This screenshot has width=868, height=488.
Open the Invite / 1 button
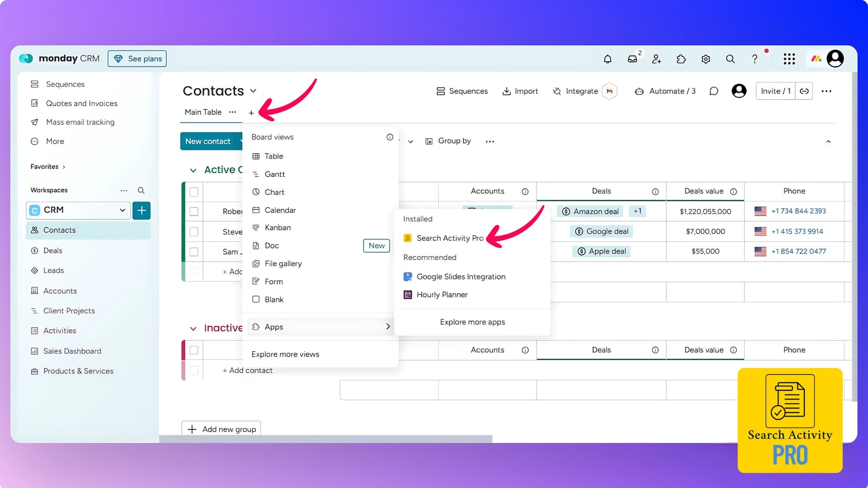coord(775,91)
